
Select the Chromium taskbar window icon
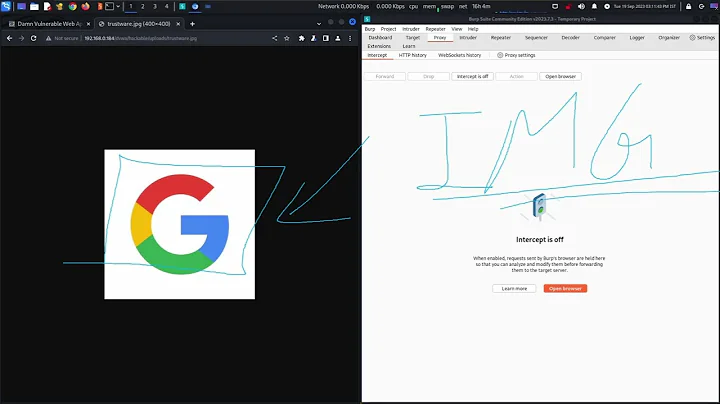195,6
